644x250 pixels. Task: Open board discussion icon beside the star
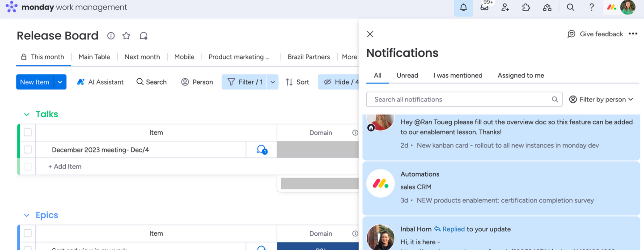coord(144,36)
